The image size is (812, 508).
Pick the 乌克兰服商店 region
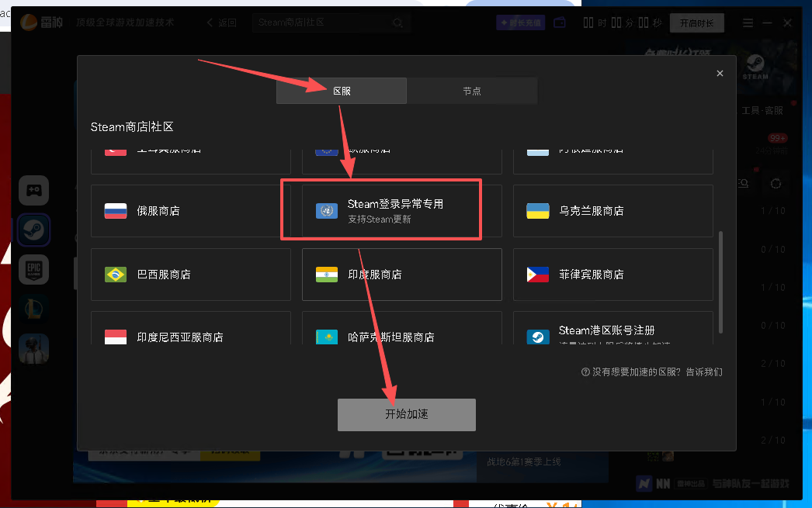point(612,211)
